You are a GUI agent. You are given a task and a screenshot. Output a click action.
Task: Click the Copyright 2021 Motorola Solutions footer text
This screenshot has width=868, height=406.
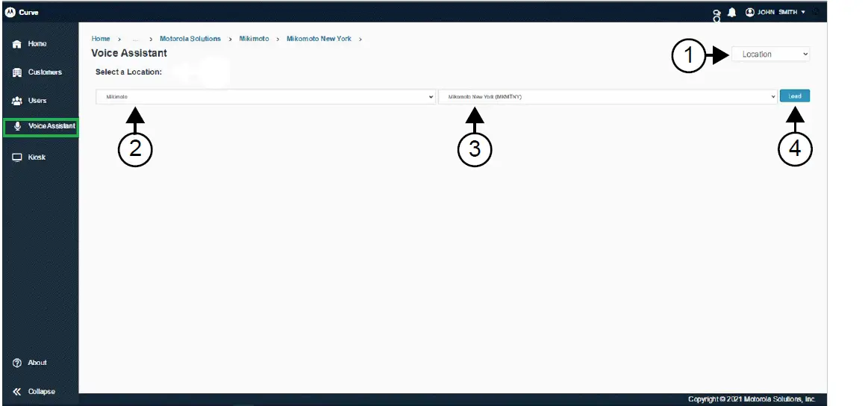click(752, 399)
